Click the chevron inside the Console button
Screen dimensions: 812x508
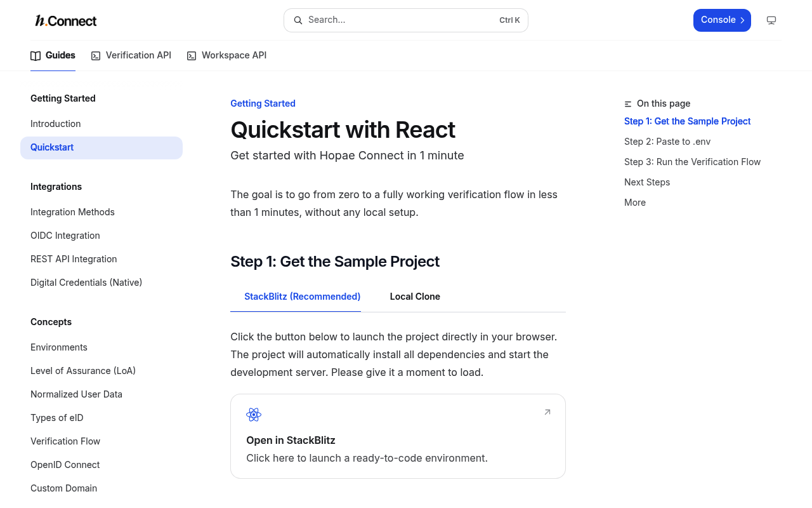click(x=742, y=20)
